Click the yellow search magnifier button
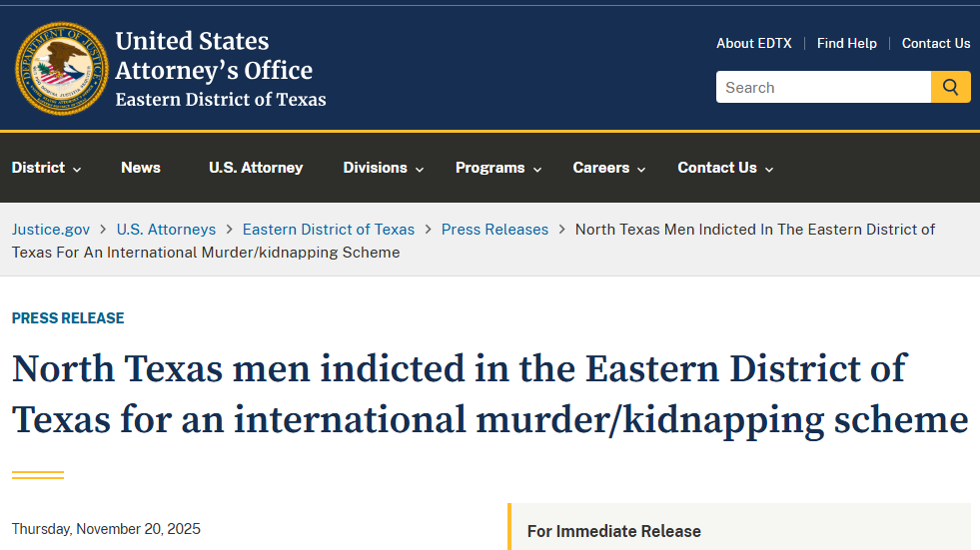Screen dimensions: 980x550 (951, 87)
